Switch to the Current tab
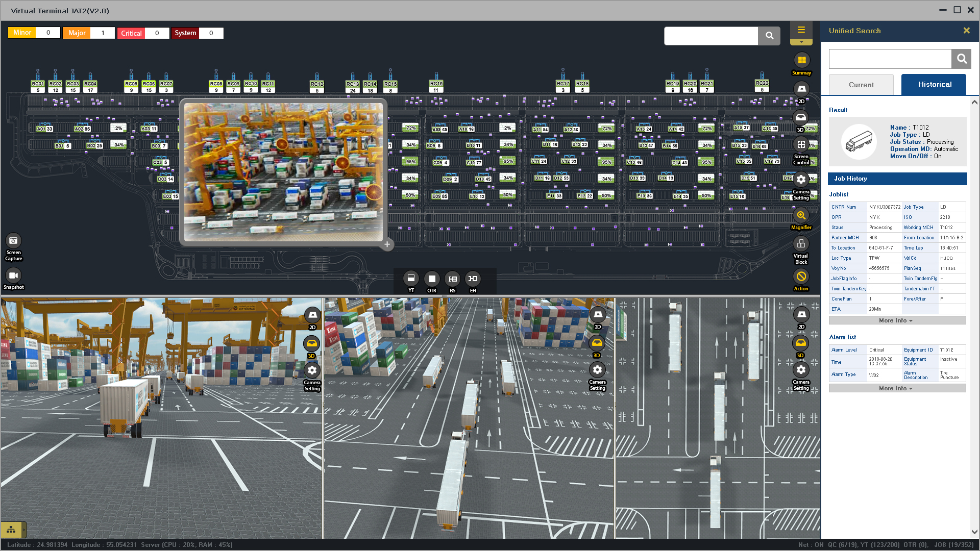The image size is (980, 551). pos(861,85)
